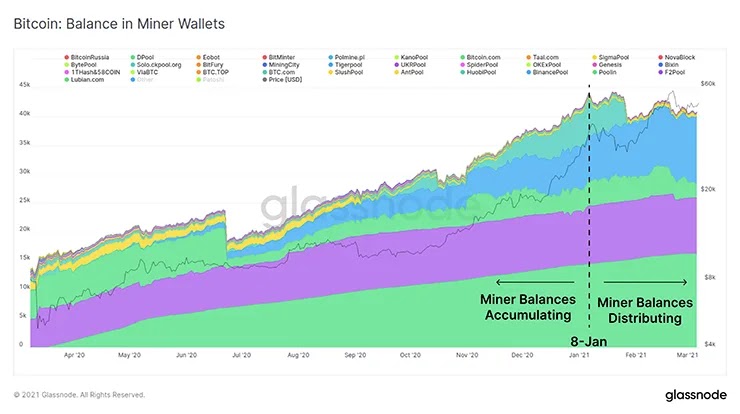
Task: Enable the greyed-out Patoshi series
Action: point(210,80)
